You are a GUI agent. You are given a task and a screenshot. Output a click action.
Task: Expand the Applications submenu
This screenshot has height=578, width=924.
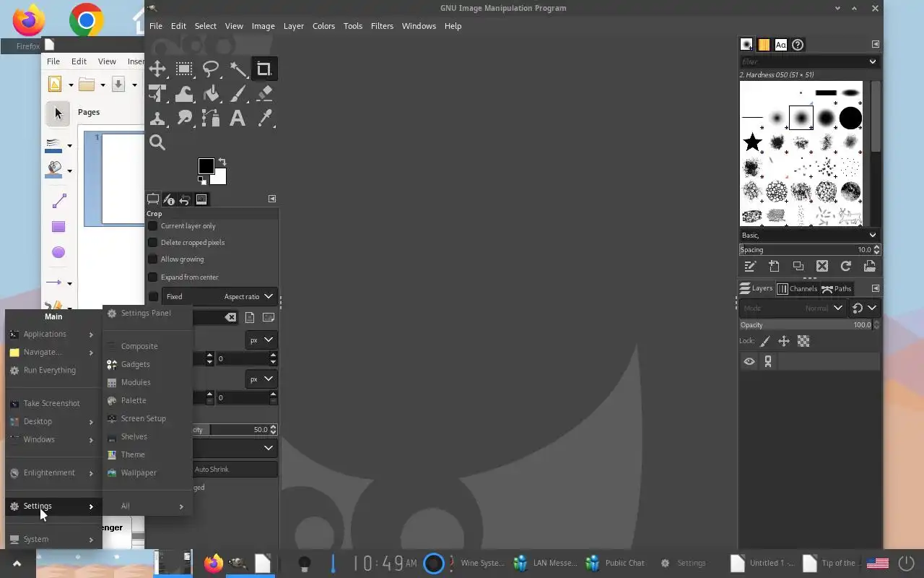pos(53,335)
